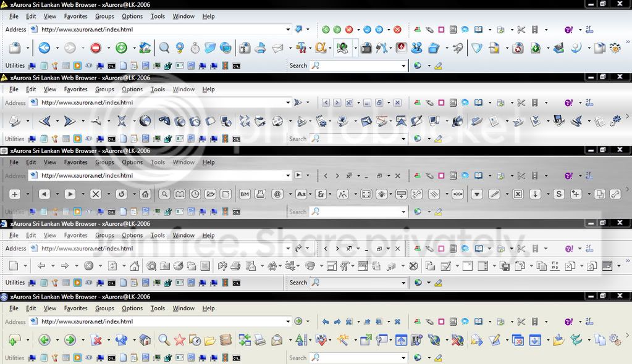Image resolution: width=632 pixels, height=364 pixels.
Task: Open Options menu in fourth window
Action: (x=132, y=235)
